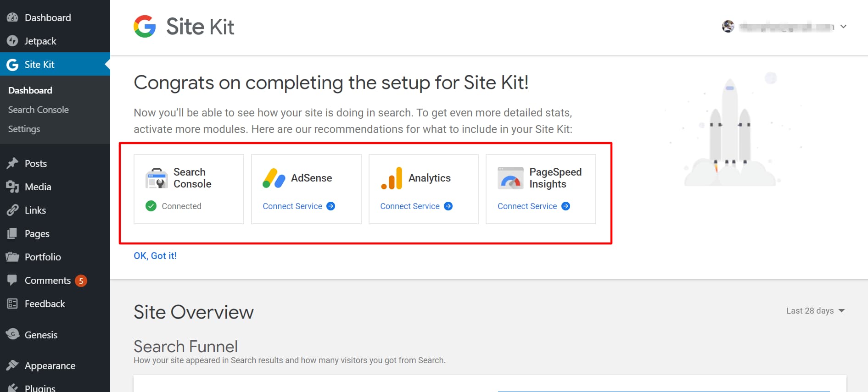Screen dimensions: 868x392
Task: Click the PageSpeed Insights gauge icon
Action: click(510, 178)
